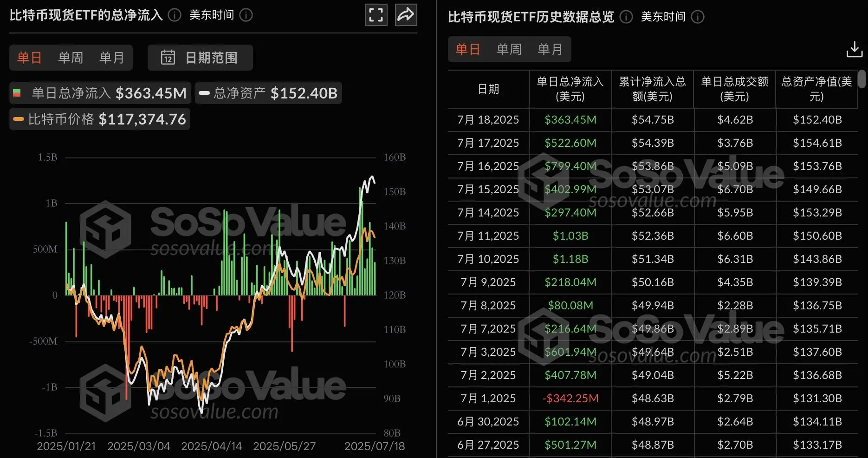Click the fullscreen expand icon on the chart
This screenshot has height=458, width=868.
tap(376, 15)
